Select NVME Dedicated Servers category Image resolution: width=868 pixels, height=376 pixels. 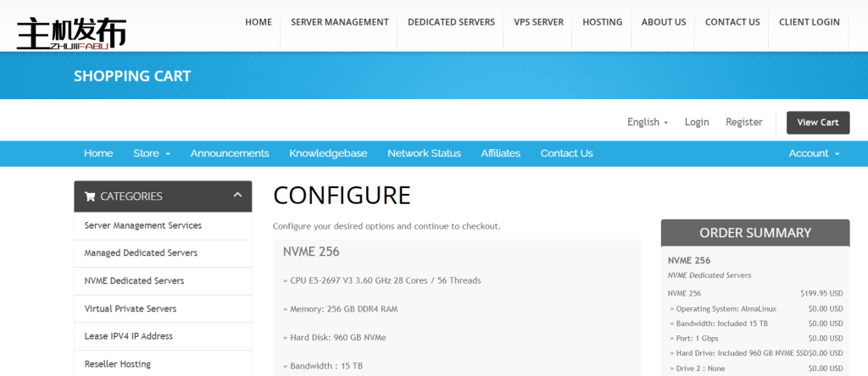(x=134, y=280)
